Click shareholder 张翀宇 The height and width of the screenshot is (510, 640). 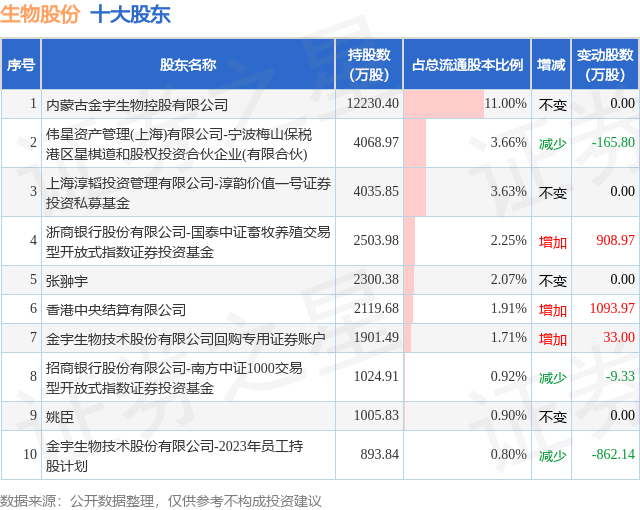point(67,281)
